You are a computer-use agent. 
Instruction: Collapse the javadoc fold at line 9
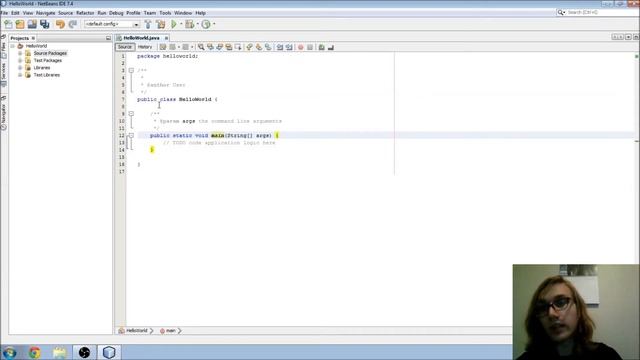tap(131, 113)
